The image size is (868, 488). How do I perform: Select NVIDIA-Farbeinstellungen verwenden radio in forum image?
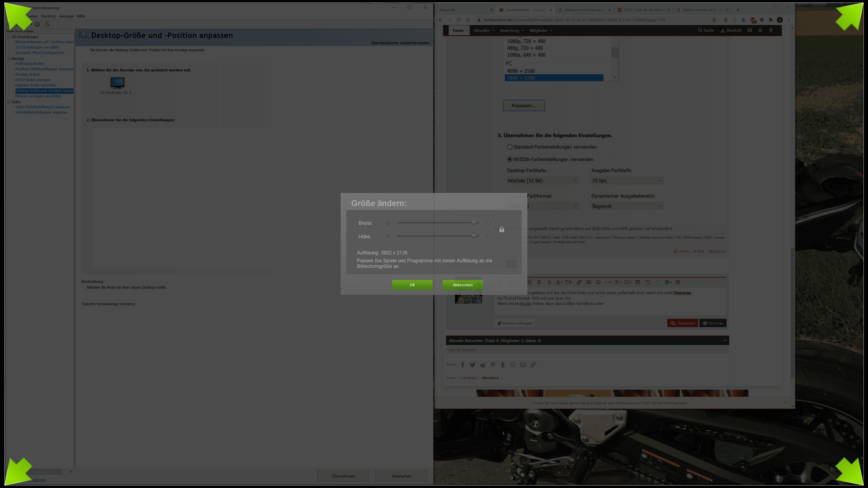pyautogui.click(x=510, y=159)
